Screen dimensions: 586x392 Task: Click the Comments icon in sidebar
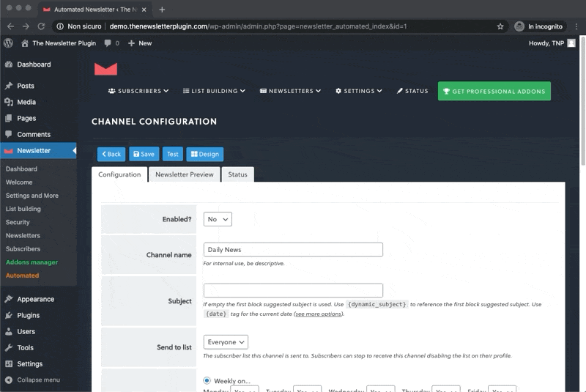[x=9, y=134]
